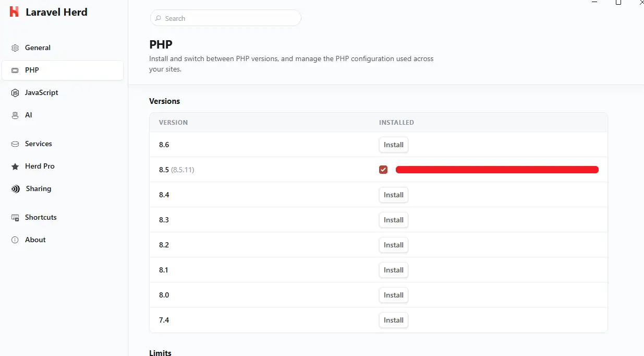Screen dimensions: 644x356
Task: Install PHP version 8.3
Action: (394, 220)
